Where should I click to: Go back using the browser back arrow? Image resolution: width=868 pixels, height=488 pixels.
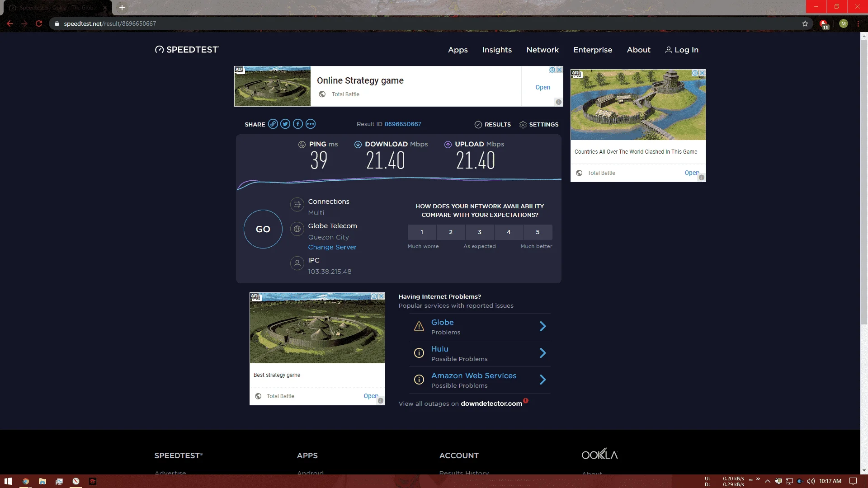click(10, 23)
